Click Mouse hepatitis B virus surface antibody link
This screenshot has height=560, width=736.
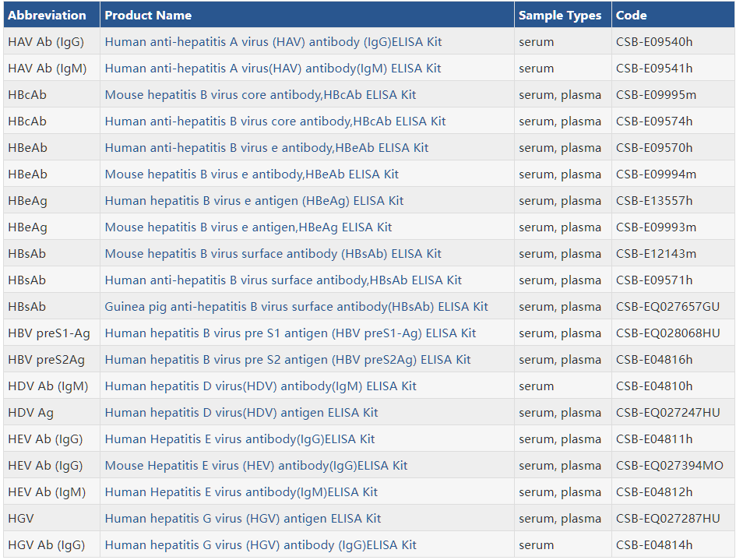click(x=273, y=254)
